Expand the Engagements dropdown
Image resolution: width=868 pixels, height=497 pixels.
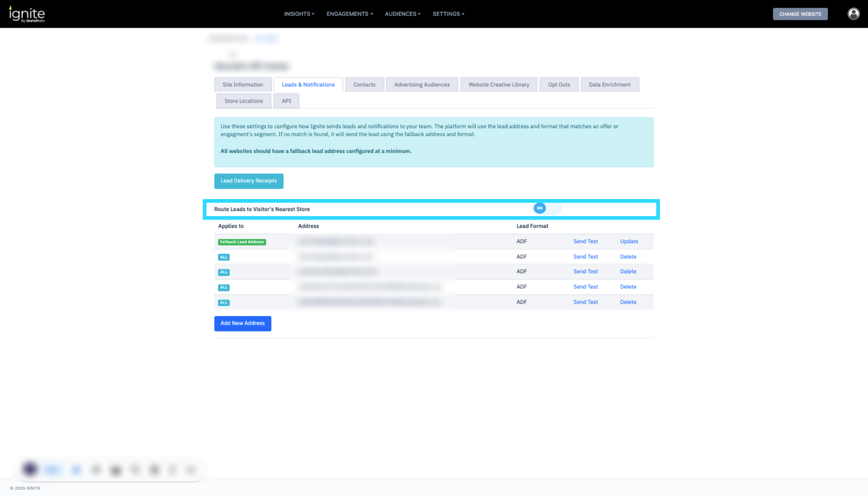click(349, 14)
